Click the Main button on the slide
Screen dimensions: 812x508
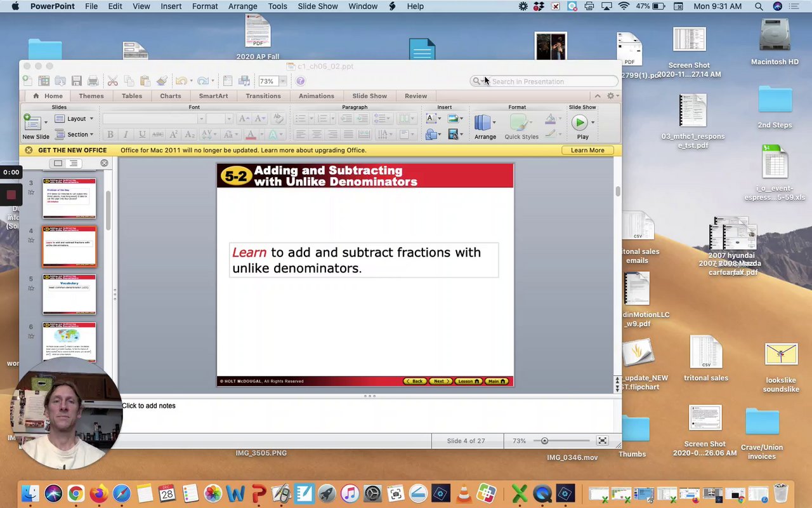click(496, 381)
